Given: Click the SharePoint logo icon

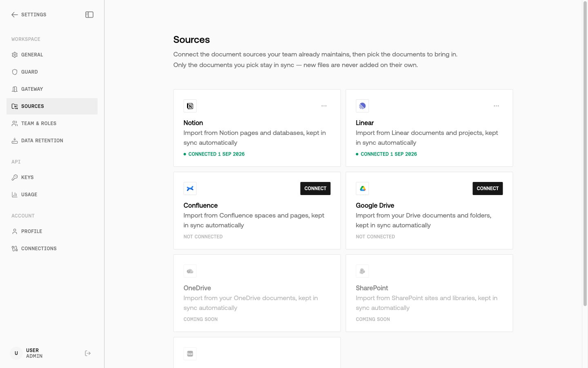Looking at the screenshot, I should pyautogui.click(x=362, y=271).
